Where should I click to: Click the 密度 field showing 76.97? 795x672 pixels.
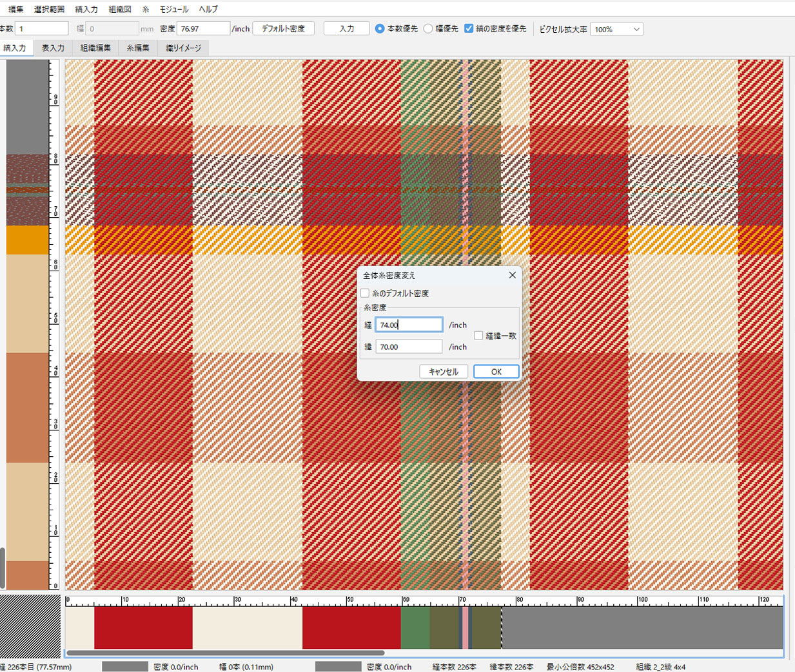pyautogui.click(x=203, y=29)
